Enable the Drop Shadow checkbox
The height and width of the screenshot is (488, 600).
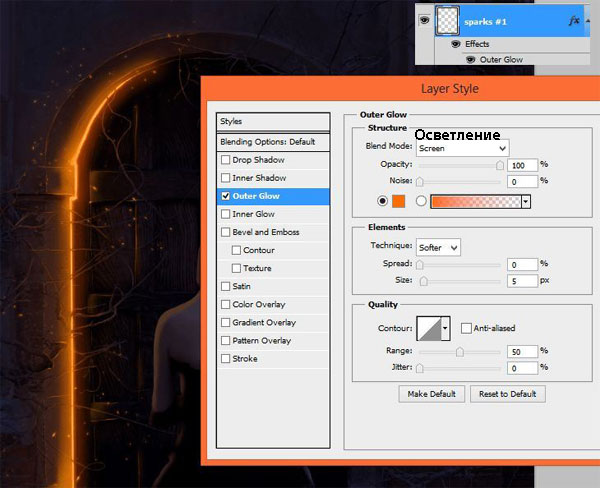point(225,160)
